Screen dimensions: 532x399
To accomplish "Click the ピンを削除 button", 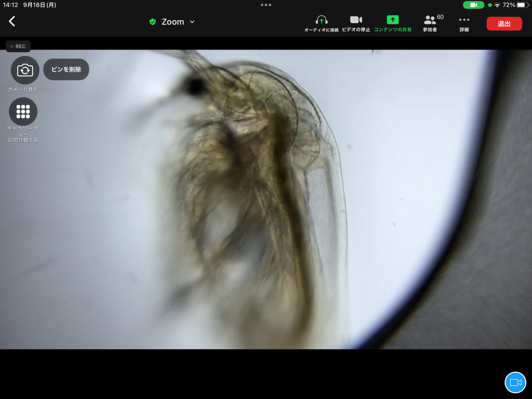I will point(66,69).
